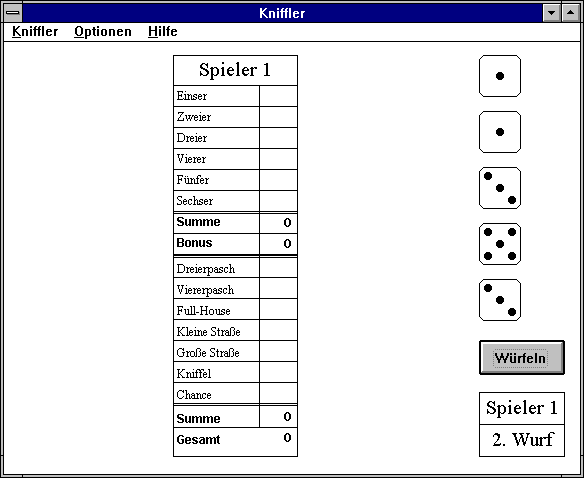Choose the Dreierpasch score cell

point(278,268)
